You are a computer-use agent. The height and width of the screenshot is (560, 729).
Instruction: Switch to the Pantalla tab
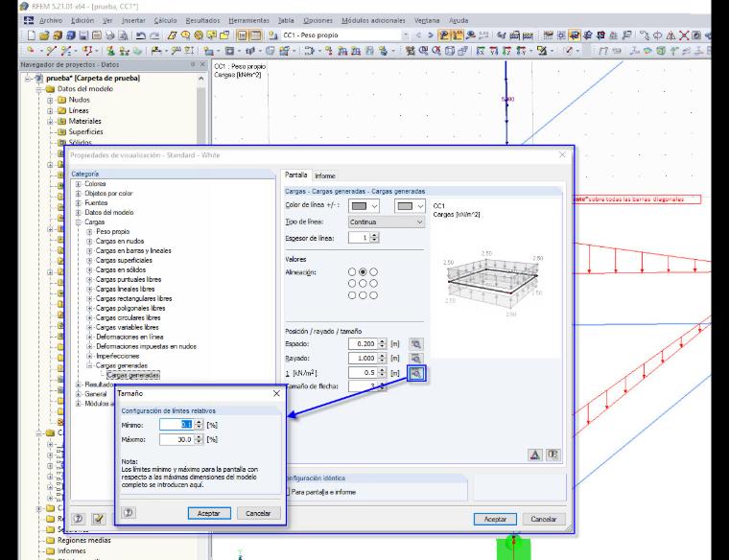[295, 175]
